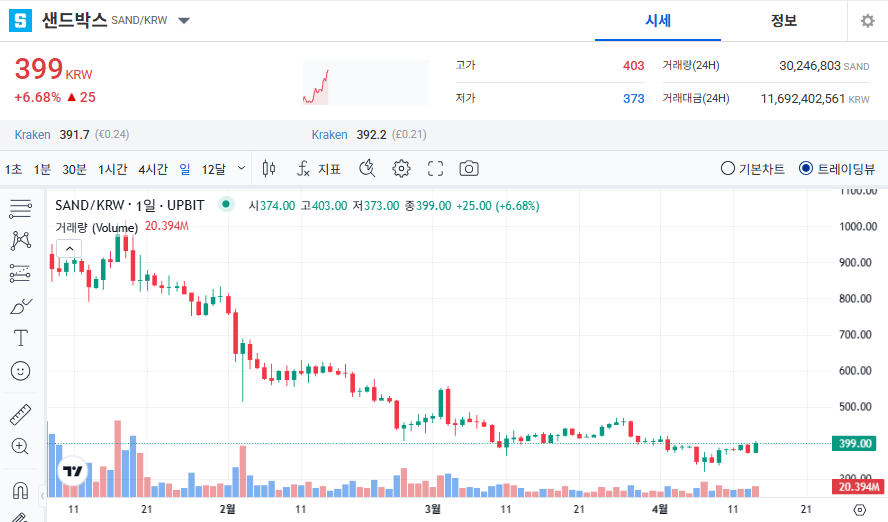Open the SAND/KRW market selector dropdown
This screenshot has width=888, height=522.
pos(183,21)
